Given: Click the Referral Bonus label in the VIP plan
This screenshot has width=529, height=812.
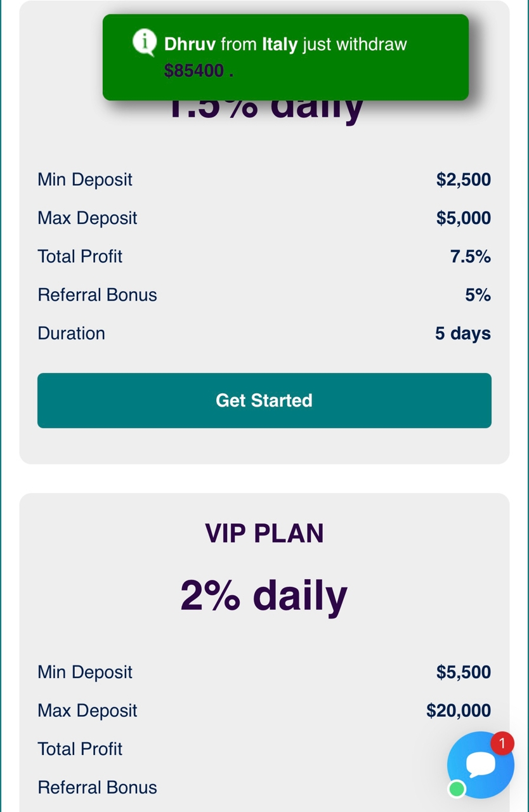Looking at the screenshot, I should (x=97, y=787).
